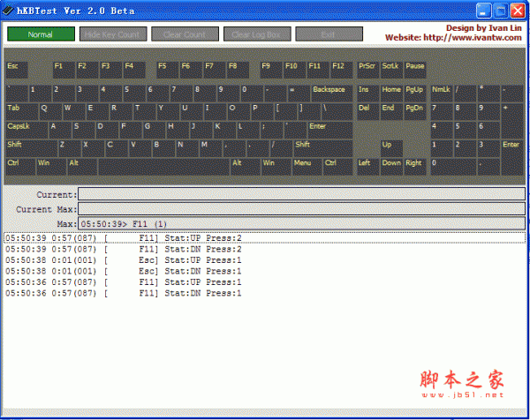Click the F11 key tile
Screen dimensions: 530x420
click(x=318, y=70)
